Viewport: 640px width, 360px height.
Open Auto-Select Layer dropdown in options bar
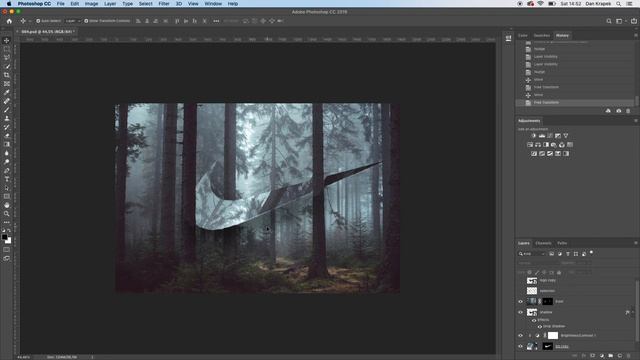72,21
